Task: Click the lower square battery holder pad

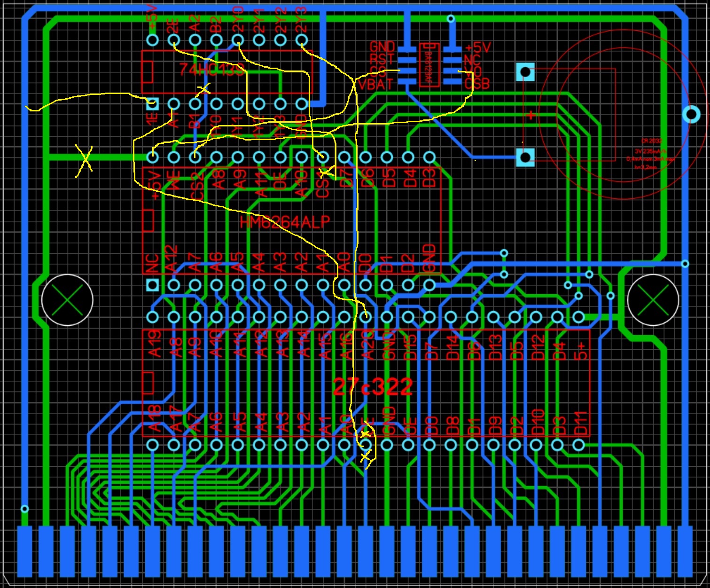Action: (x=525, y=157)
